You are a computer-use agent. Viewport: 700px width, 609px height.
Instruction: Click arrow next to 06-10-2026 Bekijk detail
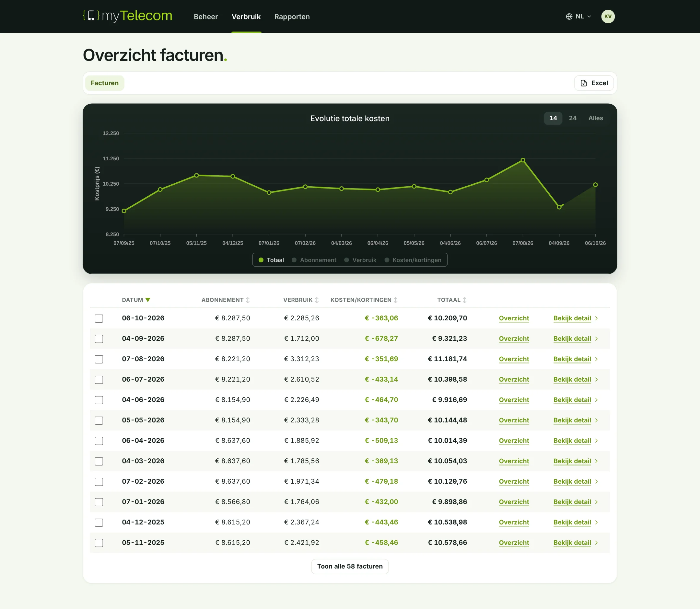tap(596, 318)
